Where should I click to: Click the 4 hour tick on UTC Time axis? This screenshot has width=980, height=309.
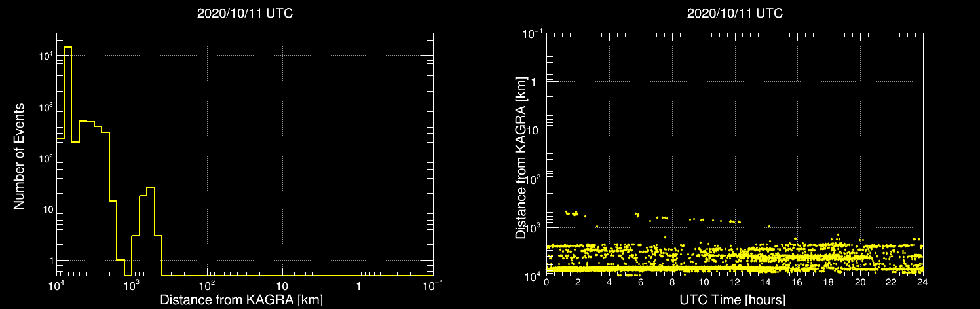609,282
